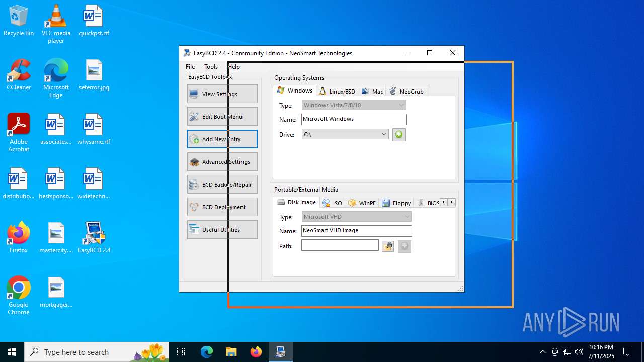The height and width of the screenshot is (362, 644).
Task: Select the Disk Image tab
Action: (x=296, y=202)
